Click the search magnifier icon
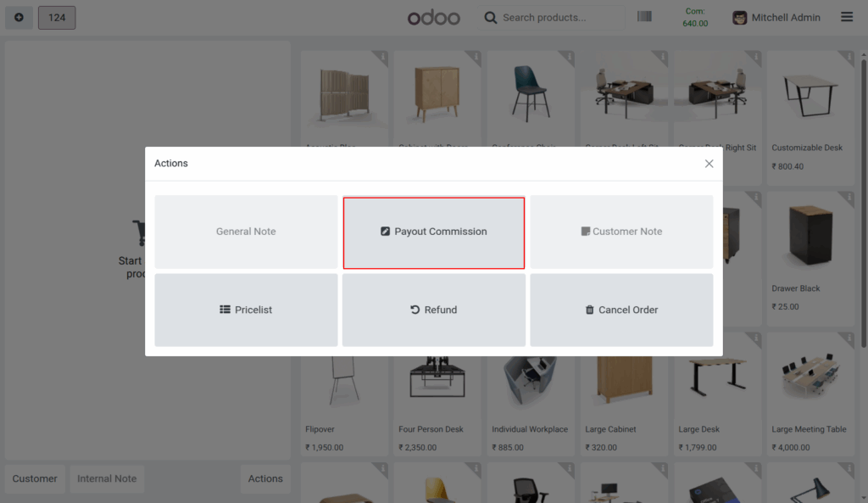 (491, 16)
